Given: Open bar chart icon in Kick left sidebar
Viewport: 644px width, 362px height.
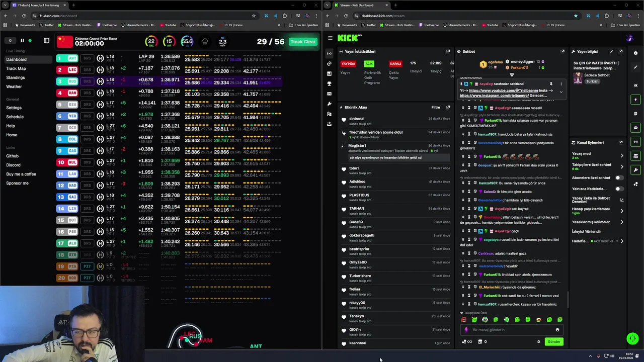Looking at the screenshot, I should 330,73.
